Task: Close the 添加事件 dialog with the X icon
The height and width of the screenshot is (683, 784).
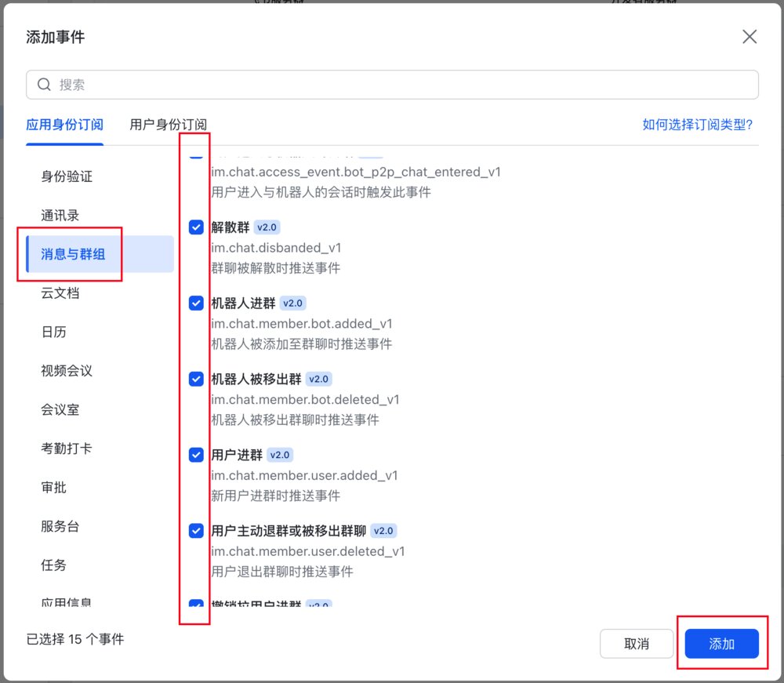Action: pos(749,37)
